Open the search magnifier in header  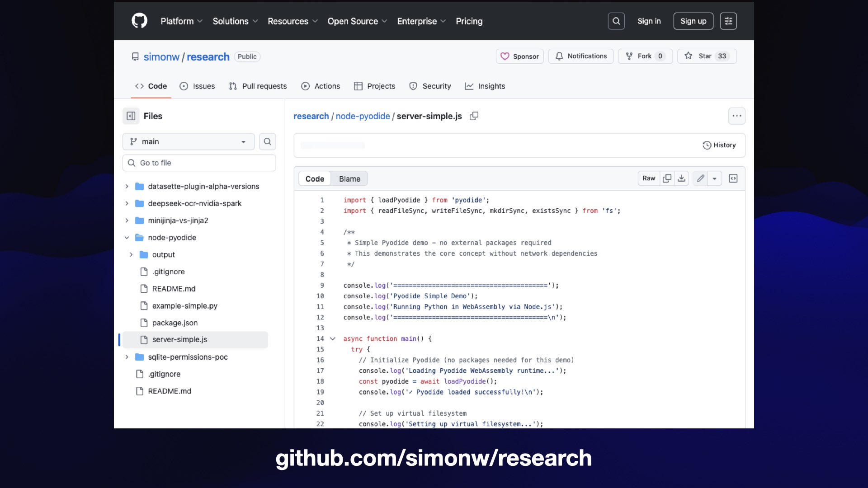coord(616,21)
